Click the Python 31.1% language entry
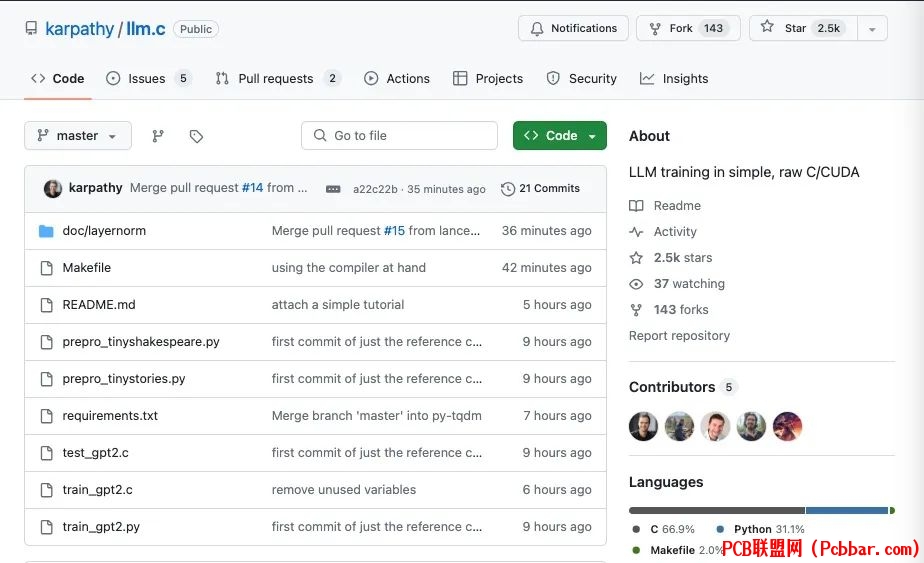 [760, 529]
